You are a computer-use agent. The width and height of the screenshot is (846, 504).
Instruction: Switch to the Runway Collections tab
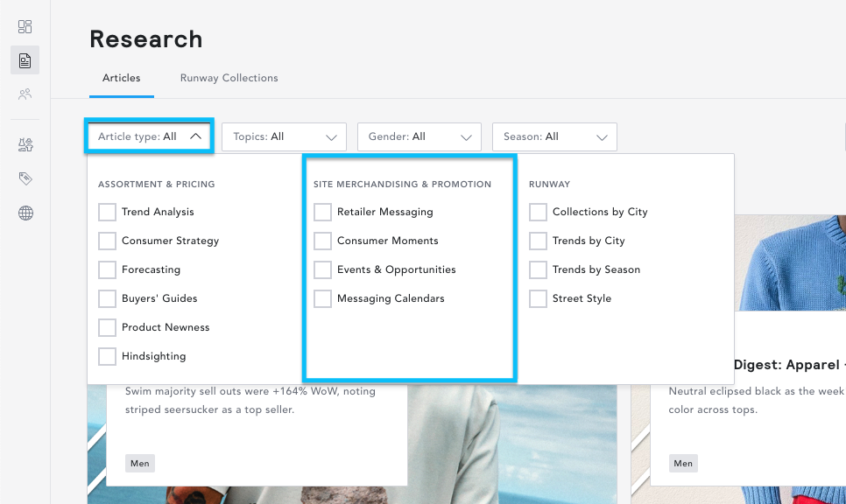(229, 78)
